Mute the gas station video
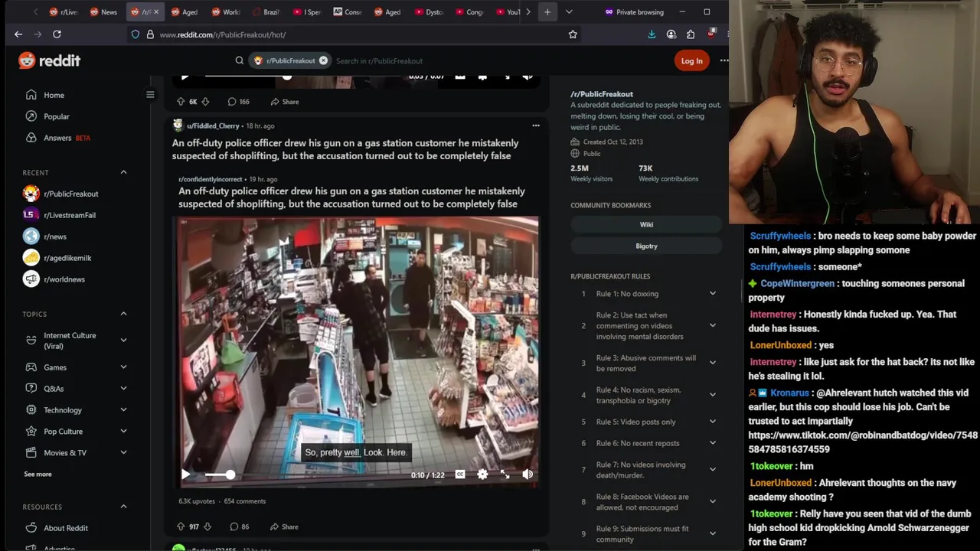 pyautogui.click(x=528, y=474)
